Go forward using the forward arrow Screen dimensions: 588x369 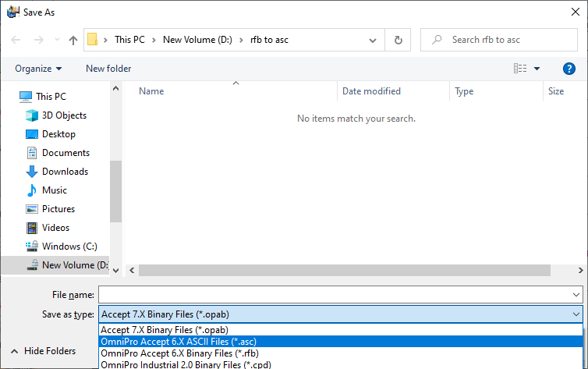pyautogui.click(x=39, y=40)
